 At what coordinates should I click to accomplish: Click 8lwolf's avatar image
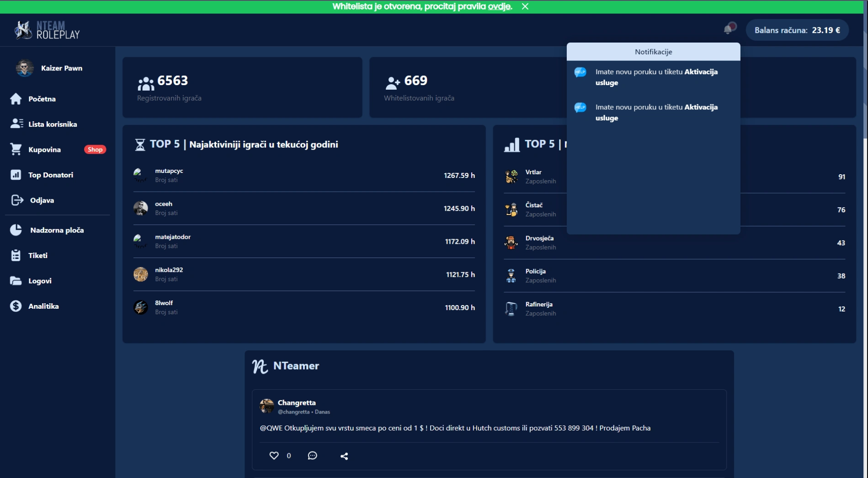140,307
